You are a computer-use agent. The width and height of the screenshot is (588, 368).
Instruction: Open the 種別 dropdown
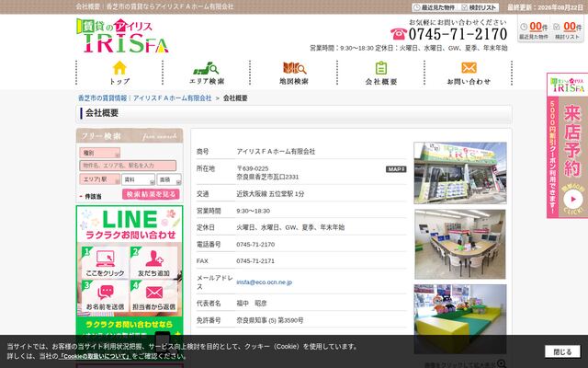pos(100,153)
